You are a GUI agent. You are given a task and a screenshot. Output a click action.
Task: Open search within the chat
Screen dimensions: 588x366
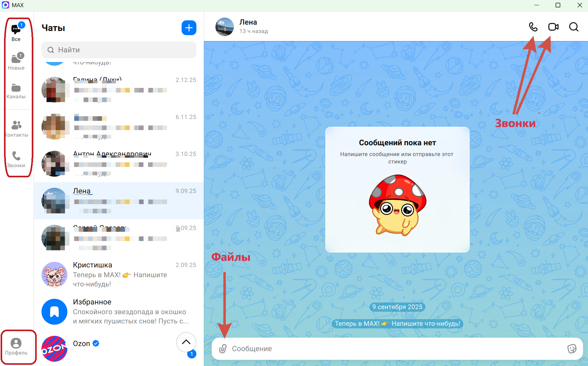[x=574, y=27]
